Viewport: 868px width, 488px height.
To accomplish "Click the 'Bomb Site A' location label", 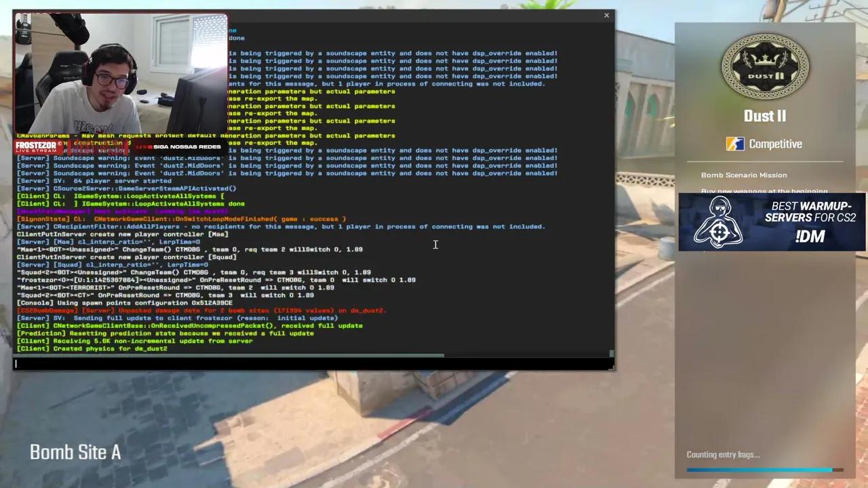I will 75,452.
